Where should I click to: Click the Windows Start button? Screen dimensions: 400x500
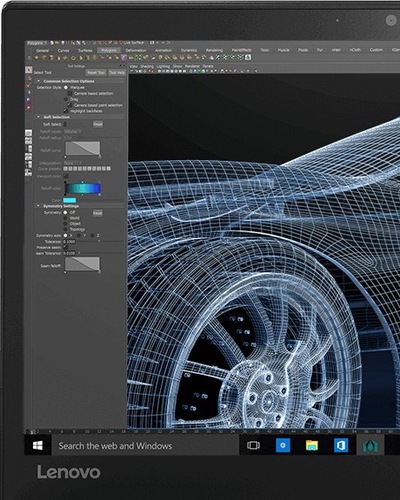[x=38, y=446]
